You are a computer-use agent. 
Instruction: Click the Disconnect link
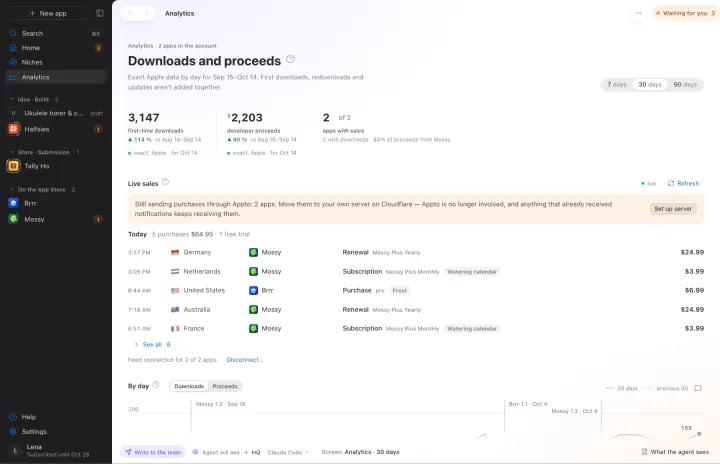245,360
